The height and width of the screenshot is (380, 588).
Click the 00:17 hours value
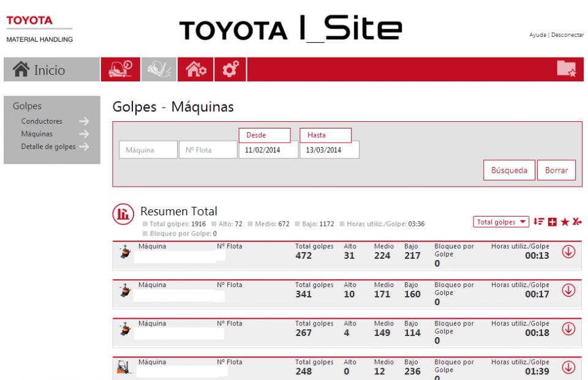pyautogui.click(x=537, y=294)
